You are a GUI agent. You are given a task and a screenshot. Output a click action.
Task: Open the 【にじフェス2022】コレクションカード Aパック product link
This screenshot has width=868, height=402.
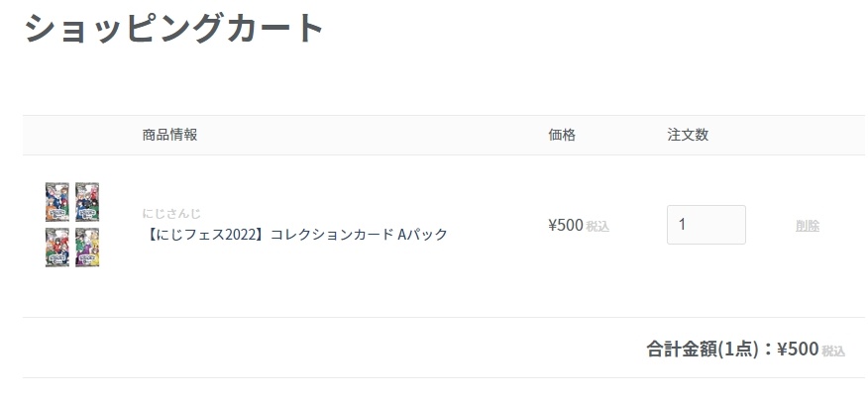pos(294,235)
